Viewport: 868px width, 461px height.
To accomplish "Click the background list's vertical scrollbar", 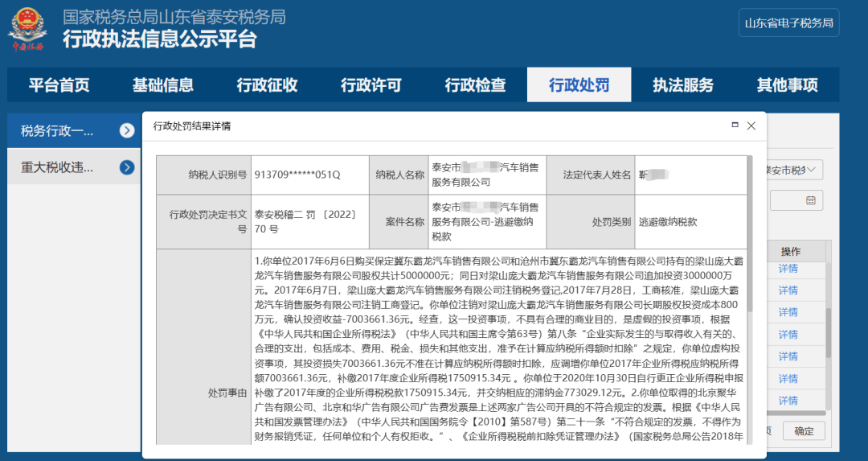I will point(829,332).
